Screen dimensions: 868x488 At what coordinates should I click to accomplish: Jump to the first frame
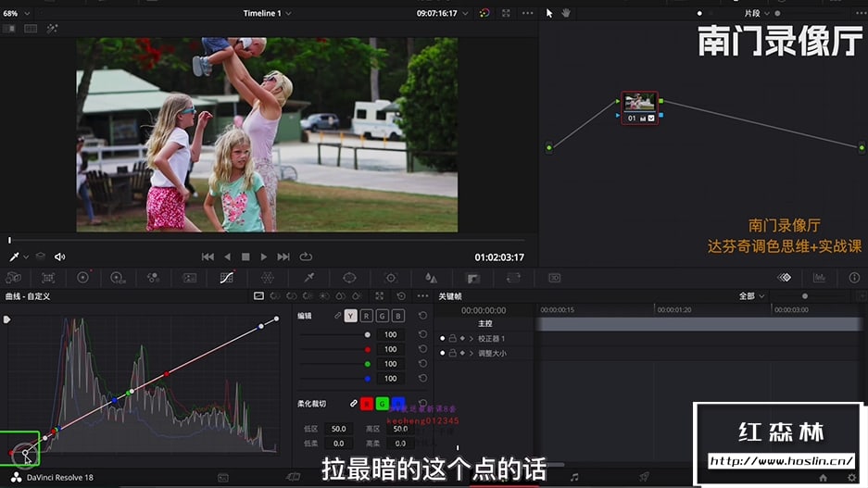pyautogui.click(x=208, y=257)
